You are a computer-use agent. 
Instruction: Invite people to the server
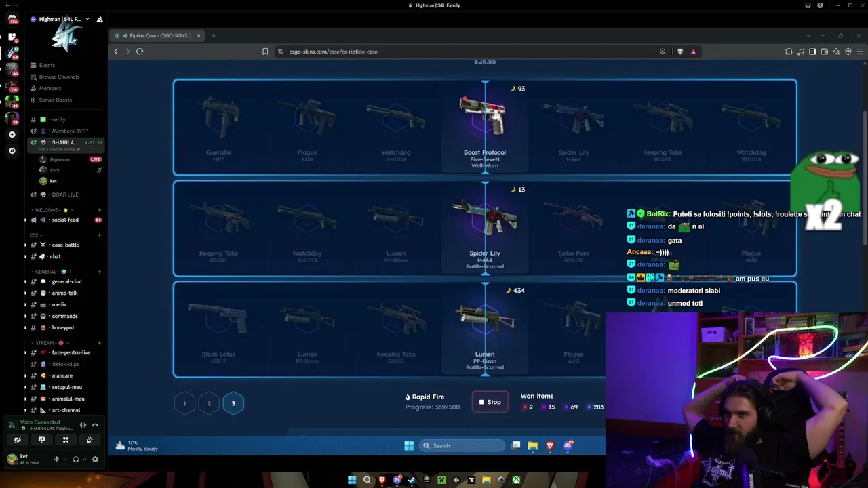[100, 19]
